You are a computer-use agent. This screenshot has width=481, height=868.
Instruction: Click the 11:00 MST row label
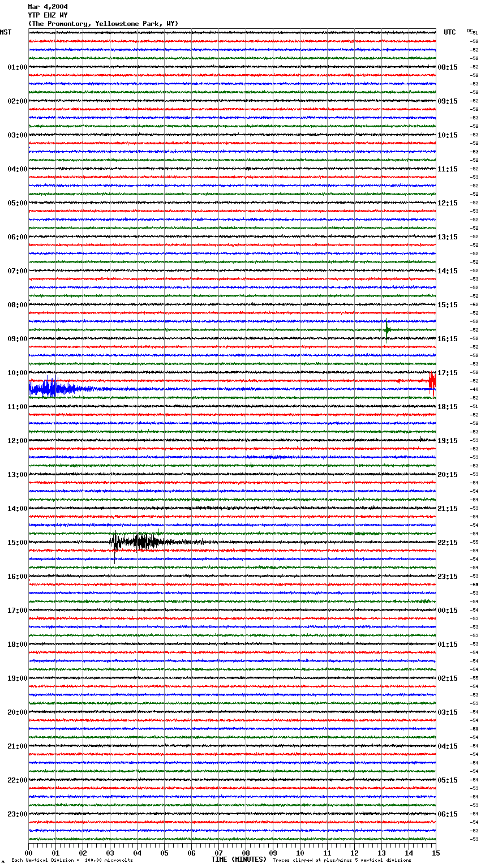pyautogui.click(x=18, y=407)
